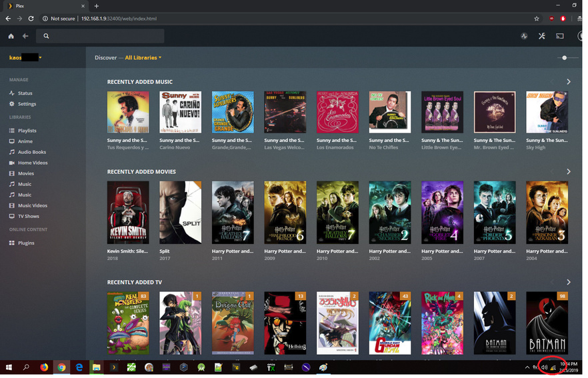The image size is (588, 378).
Task: Click the browser address bar URL
Action: 119,19
